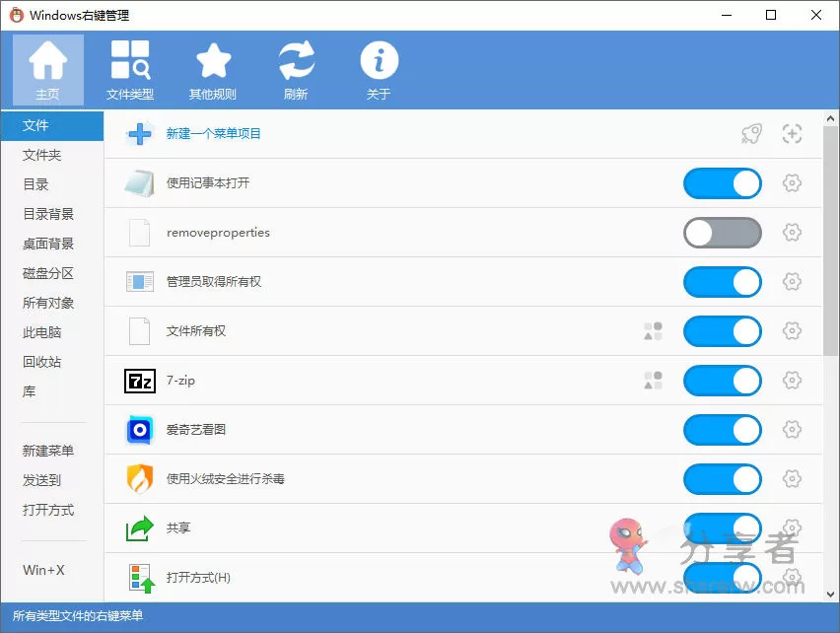Viewport: 840px width, 633px height.
Task: Open the 关于 info icon
Action: point(379,67)
